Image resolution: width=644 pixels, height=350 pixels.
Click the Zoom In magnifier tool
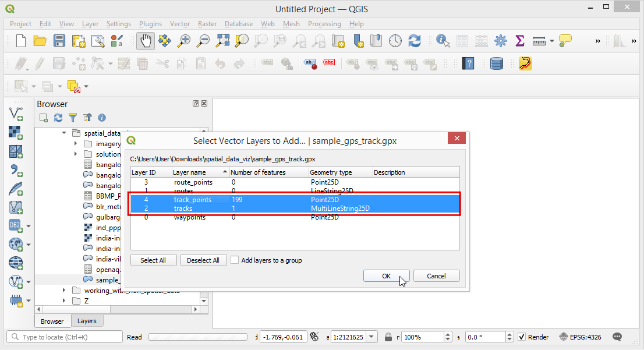click(184, 41)
